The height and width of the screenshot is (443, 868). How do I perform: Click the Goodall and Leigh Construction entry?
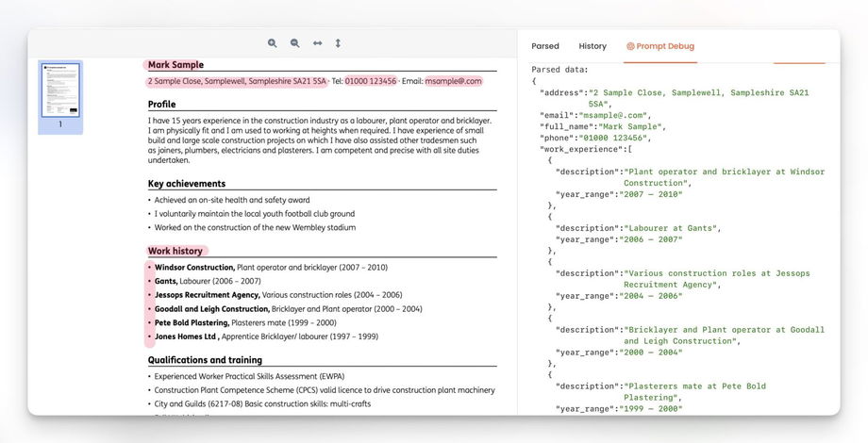tap(288, 308)
